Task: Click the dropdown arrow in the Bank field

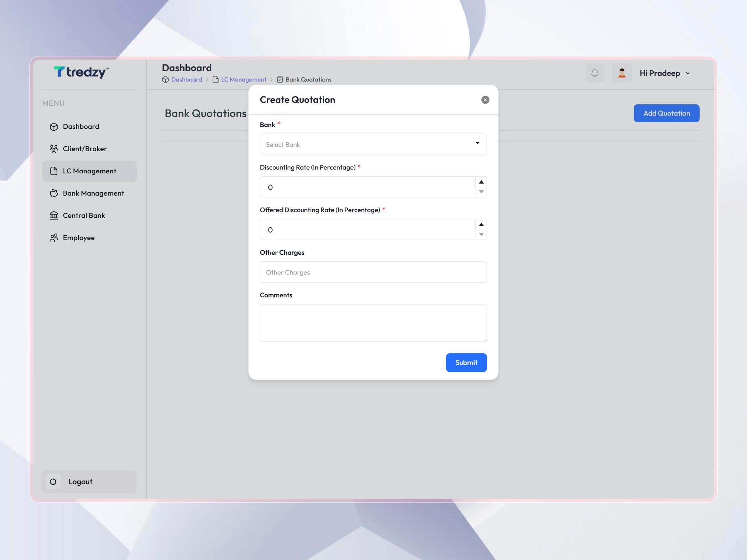Action: pyautogui.click(x=477, y=143)
